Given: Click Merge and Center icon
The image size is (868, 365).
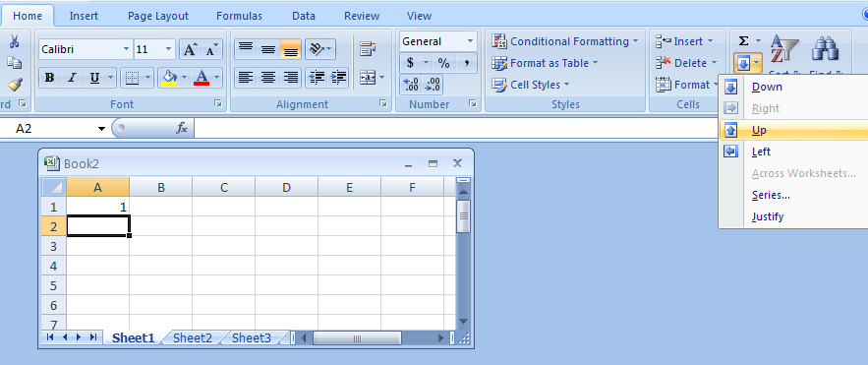Looking at the screenshot, I should click(368, 78).
